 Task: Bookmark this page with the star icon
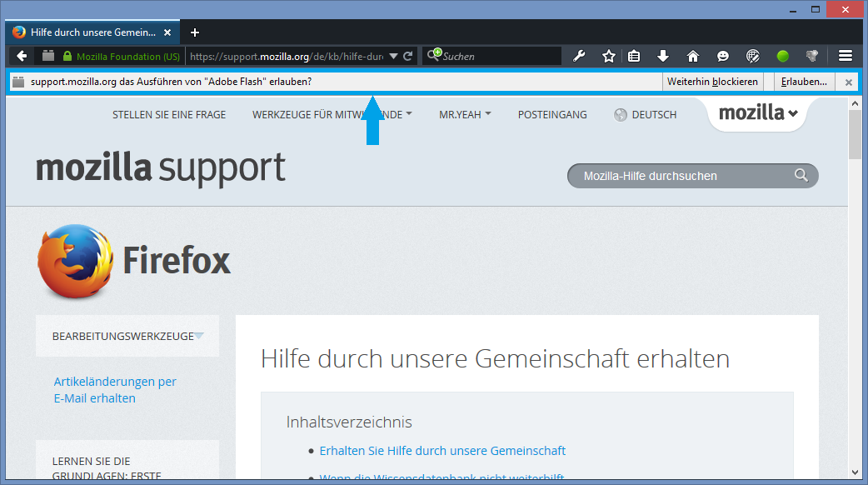coord(609,56)
